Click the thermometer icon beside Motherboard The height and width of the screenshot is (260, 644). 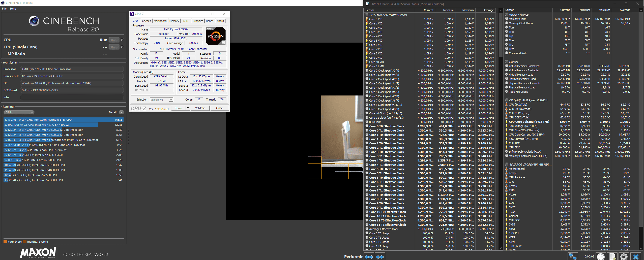[x=506, y=169]
